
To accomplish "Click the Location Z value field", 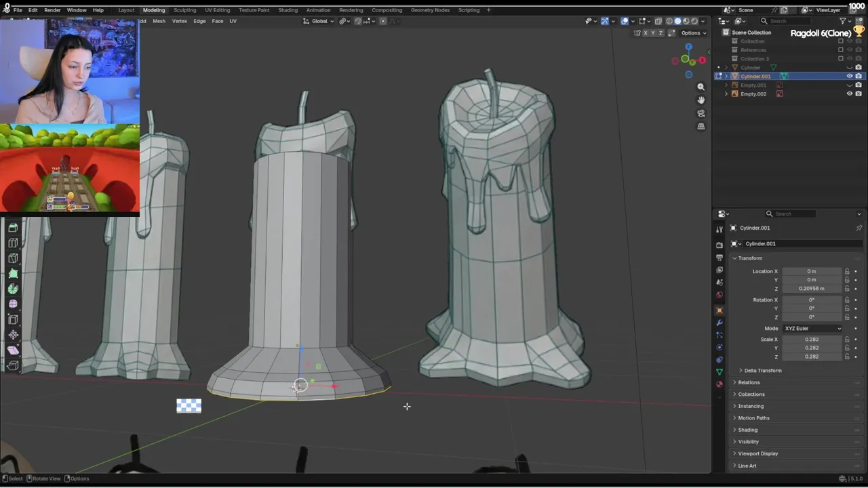I will 812,289.
